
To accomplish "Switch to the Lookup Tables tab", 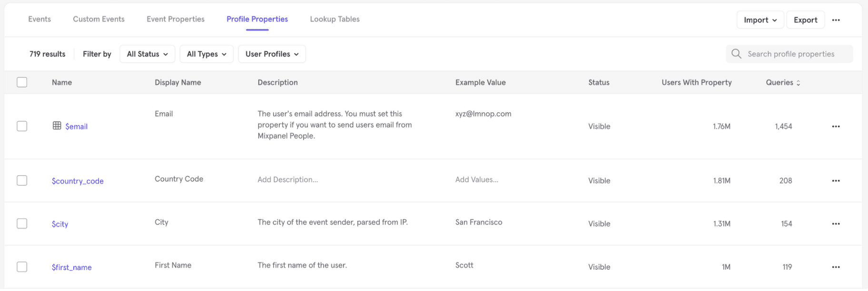I will pyautogui.click(x=335, y=19).
